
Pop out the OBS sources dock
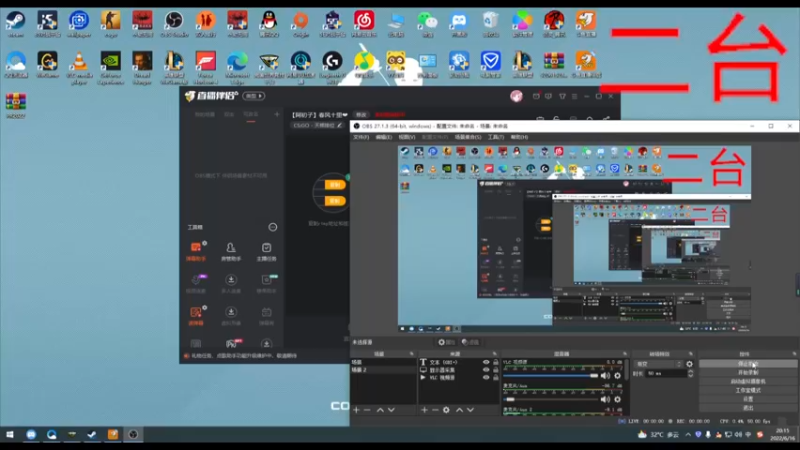pyautogui.click(x=494, y=354)
